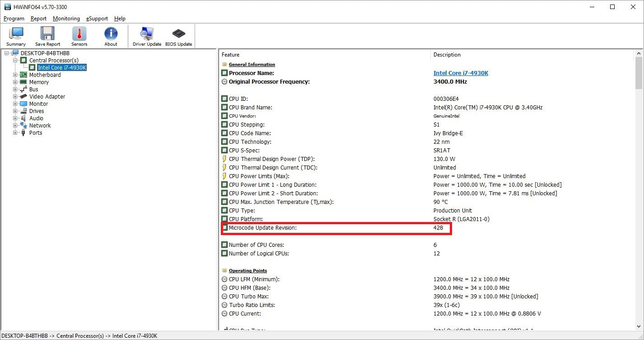Expand the Memory tree node
Image resolution: width=644 pixels, height=340 pixels.
coord(15,82)
